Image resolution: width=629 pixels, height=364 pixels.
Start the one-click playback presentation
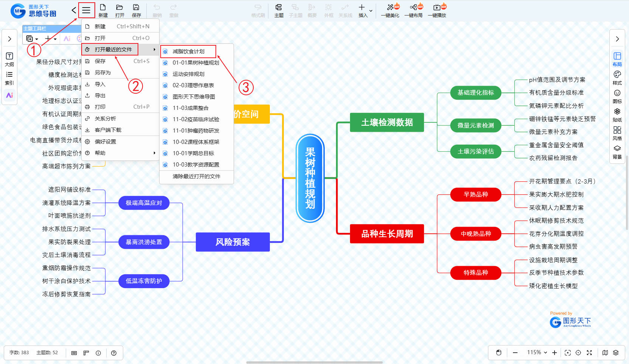click(437, 10)
